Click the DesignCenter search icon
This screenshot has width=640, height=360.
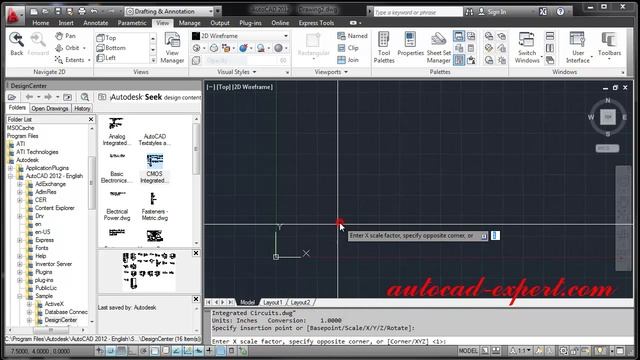point(84,97)
